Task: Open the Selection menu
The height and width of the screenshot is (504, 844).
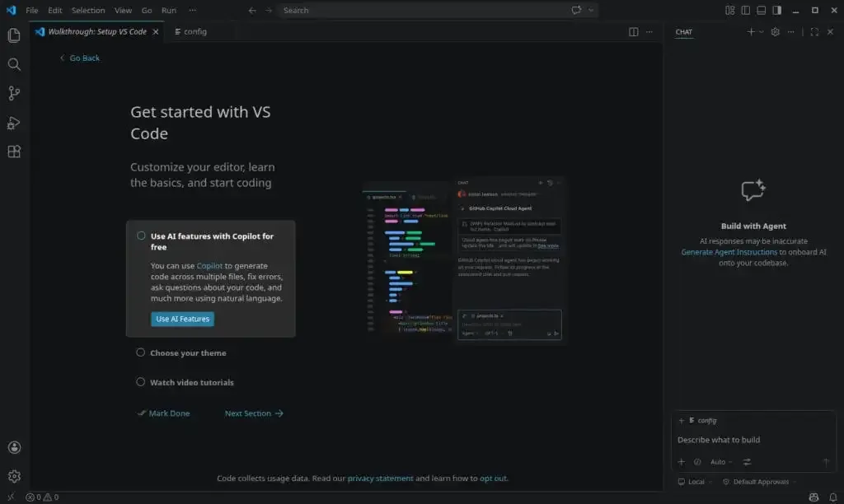Action: (88, 10)
